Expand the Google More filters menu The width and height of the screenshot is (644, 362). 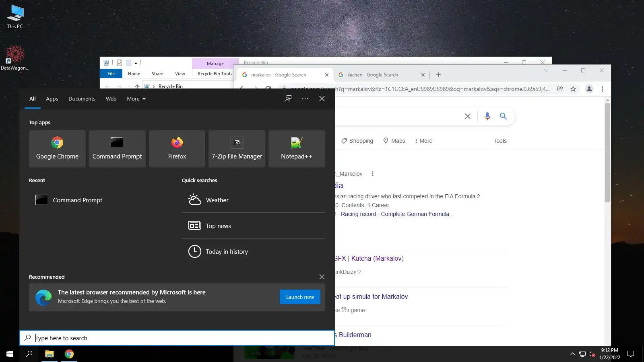[423, 141]
